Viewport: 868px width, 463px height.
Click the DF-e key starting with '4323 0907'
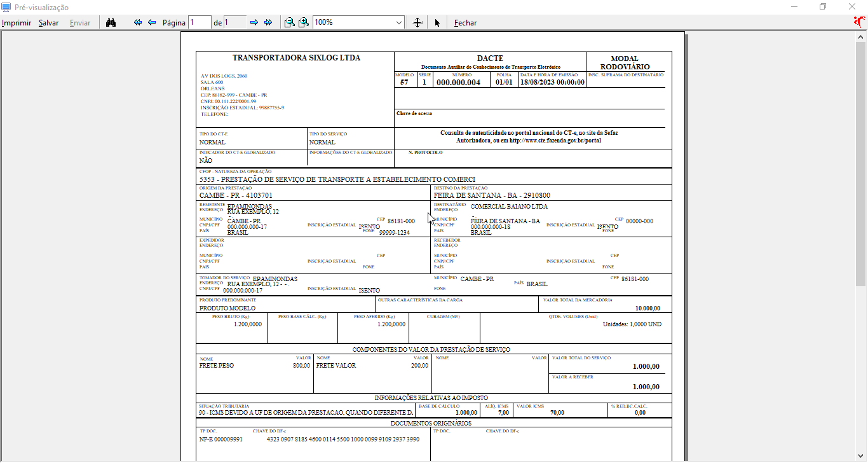click(343, 439)
